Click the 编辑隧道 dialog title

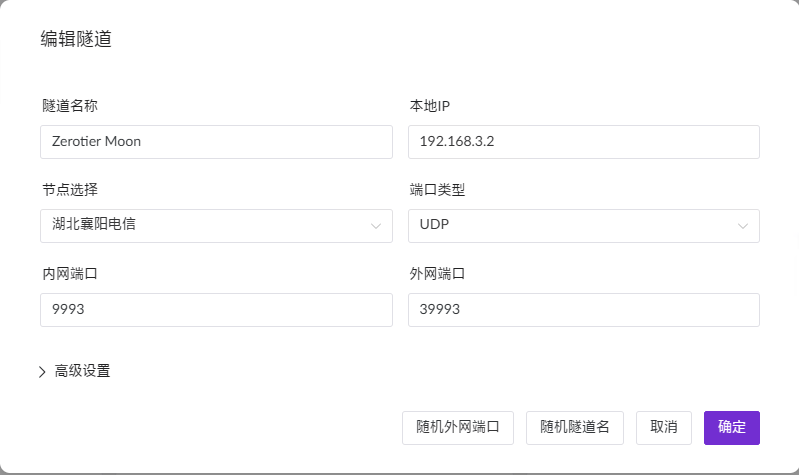(76, 39)
